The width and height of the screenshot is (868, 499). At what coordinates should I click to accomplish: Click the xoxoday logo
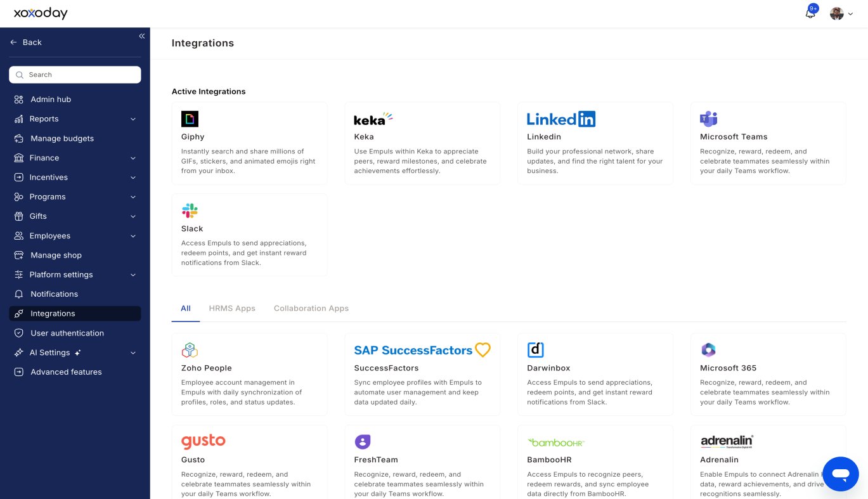pos(41,13)
